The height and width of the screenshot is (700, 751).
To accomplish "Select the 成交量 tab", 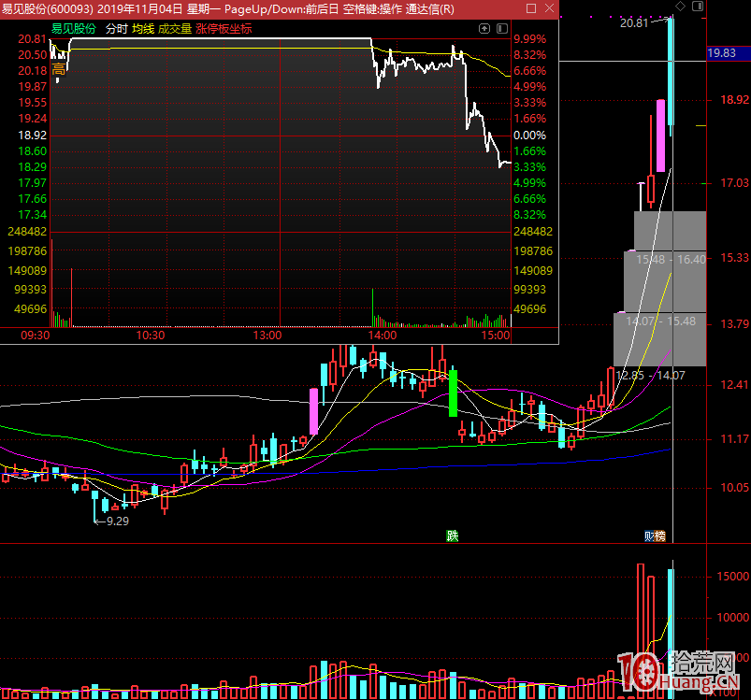I will [175, 29].
